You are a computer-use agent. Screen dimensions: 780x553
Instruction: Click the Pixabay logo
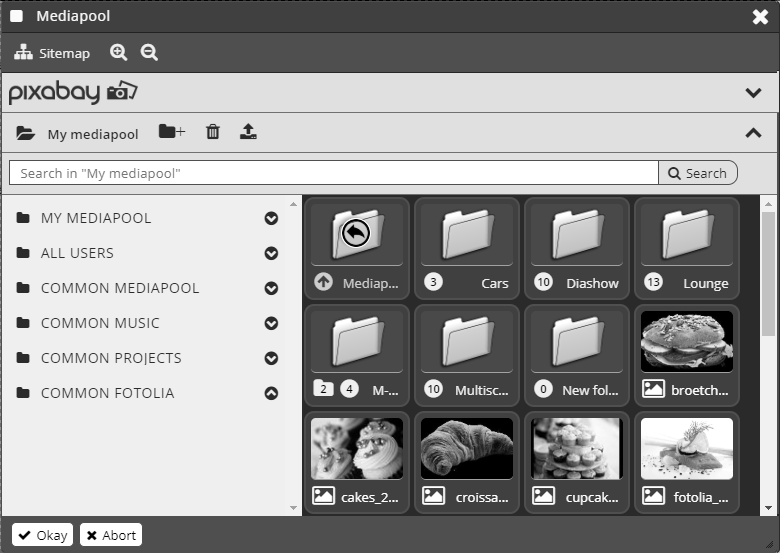(x=73, y=92)
